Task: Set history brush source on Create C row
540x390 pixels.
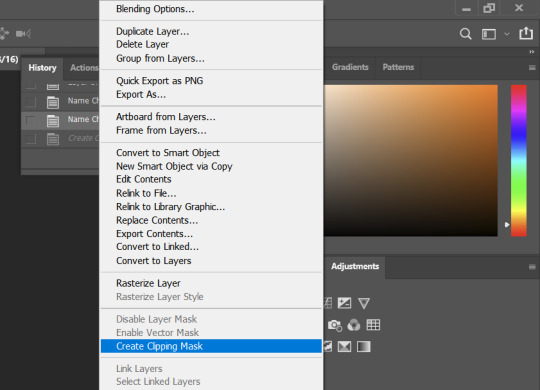Action: point(31,138)
